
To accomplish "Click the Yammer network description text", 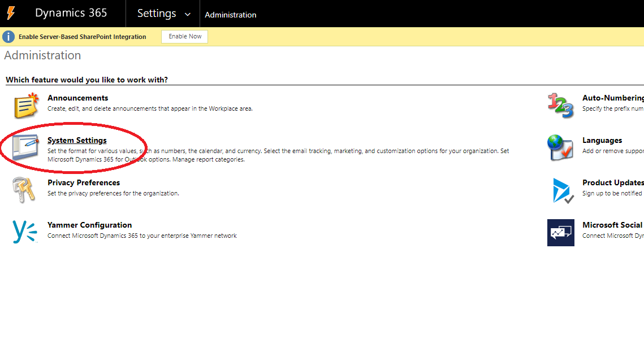I will pos(142,236).
